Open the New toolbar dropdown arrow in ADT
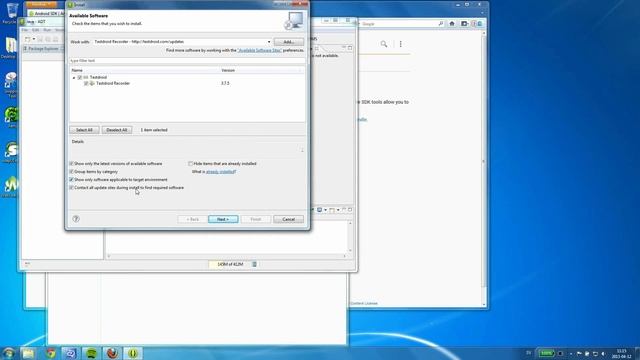 (x=34, y=39)
